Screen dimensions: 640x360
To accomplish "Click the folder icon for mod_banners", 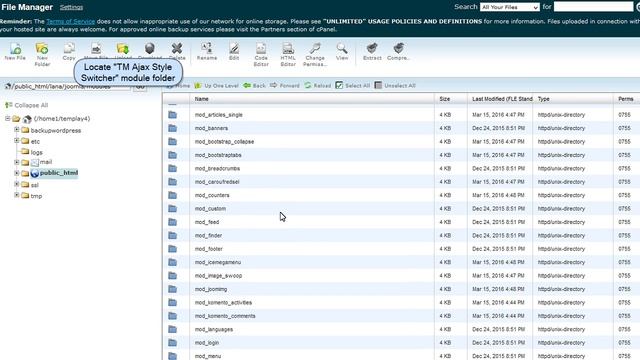I will [173, 128].
